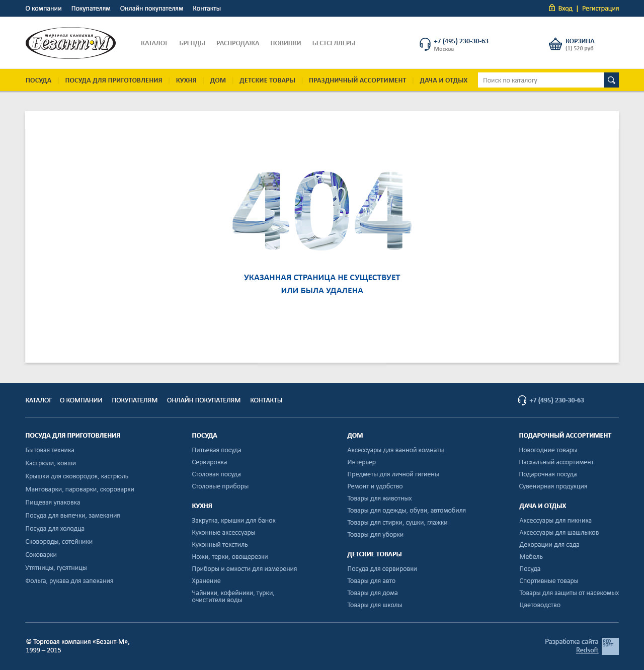Select ПОСУДА in the yellow category bar

[x=39, y=80]
